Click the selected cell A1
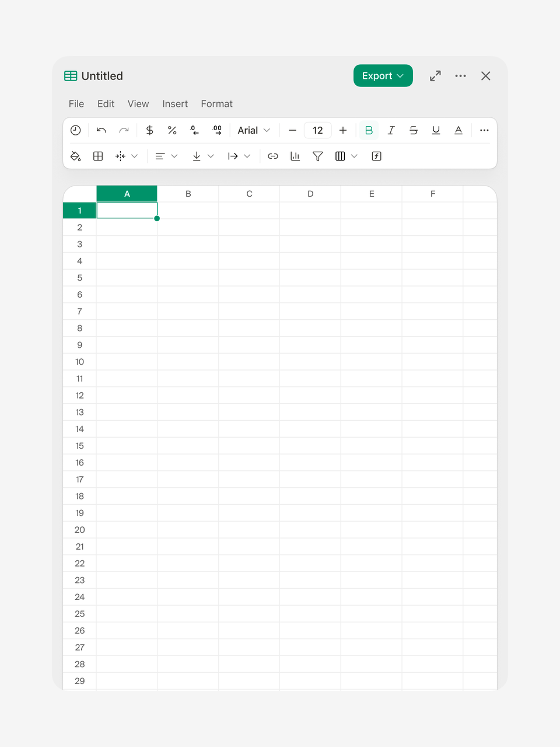560x747 pixels. point(127,211)
